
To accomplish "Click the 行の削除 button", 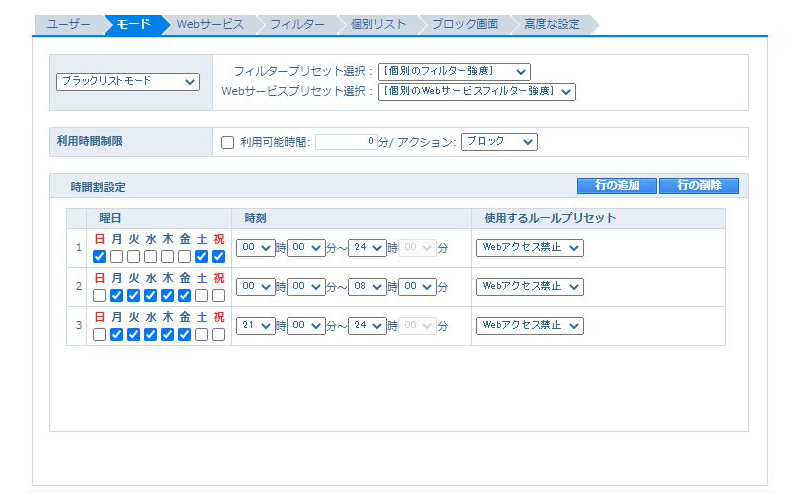I will (x=699, y=186).
